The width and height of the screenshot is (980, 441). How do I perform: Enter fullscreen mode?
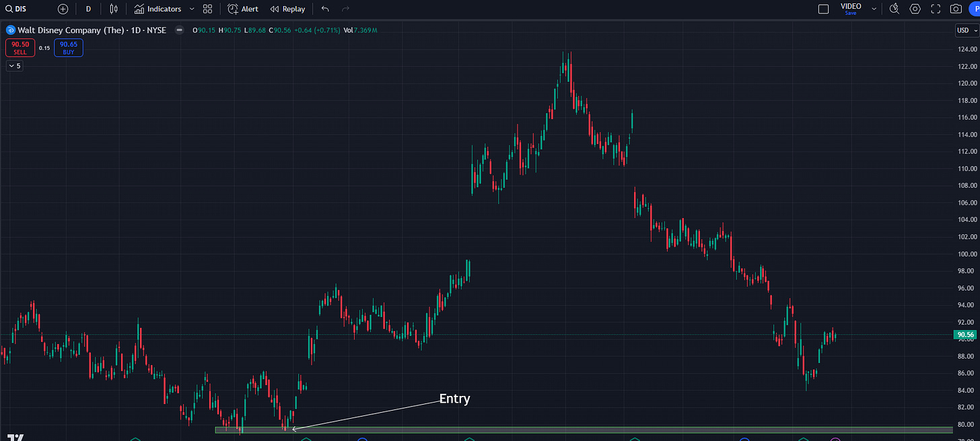pyautogui.click(x=936, y=9)
